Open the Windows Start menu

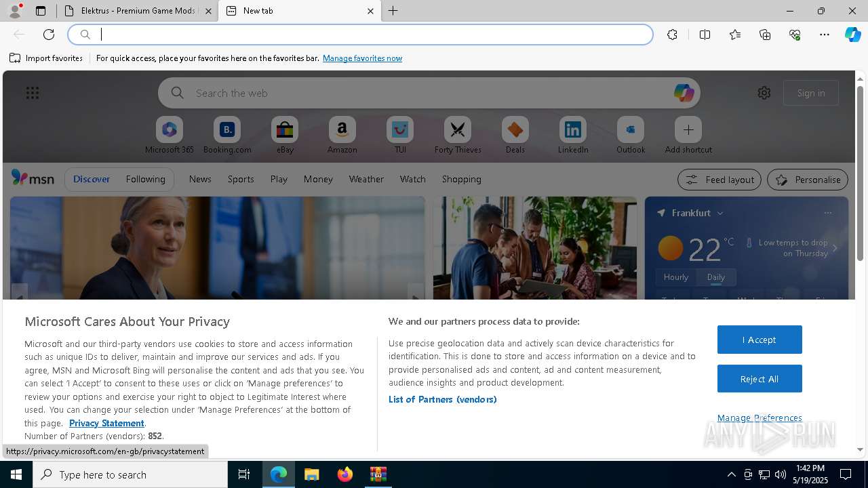click(16, 474)
